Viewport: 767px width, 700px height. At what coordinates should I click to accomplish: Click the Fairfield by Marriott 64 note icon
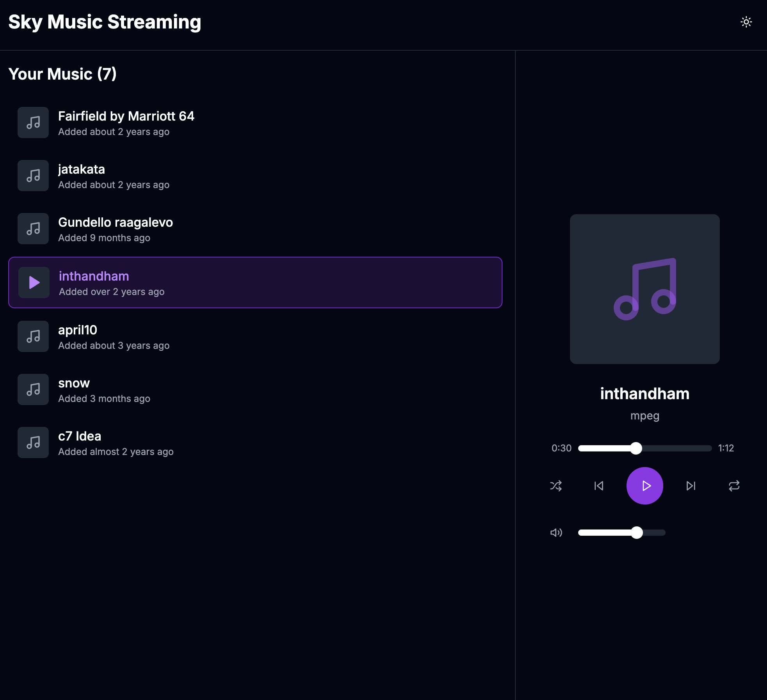[33, 123]
